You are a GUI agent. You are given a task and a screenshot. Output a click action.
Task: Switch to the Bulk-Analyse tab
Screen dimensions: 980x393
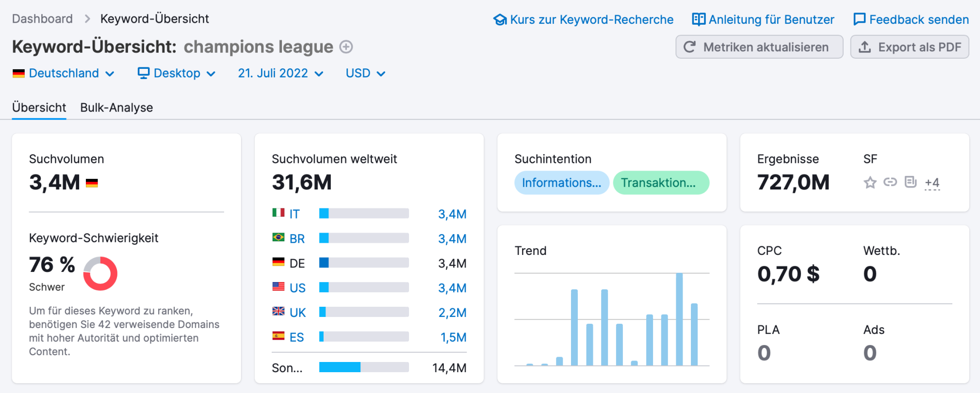pyautogui.click(x=116, y=108)
